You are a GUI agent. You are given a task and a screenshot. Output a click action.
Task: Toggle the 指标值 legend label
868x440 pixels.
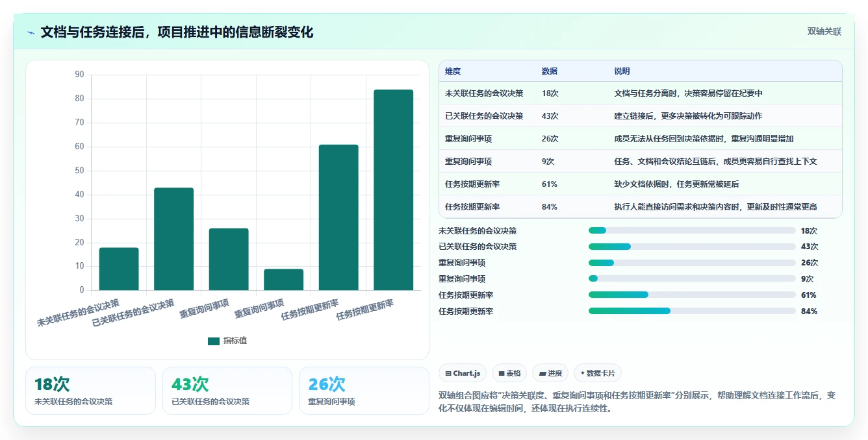pyautogui.click(x=235, y=341)
